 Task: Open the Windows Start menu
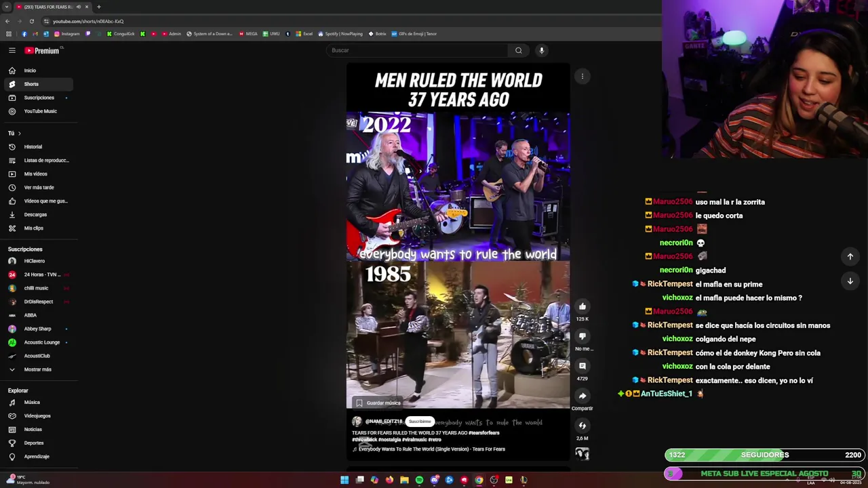(x=344, y=480)
